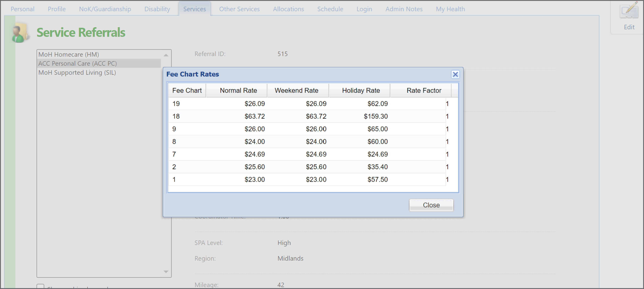Select ACC Personal Care (ACC PC) referral

pyautogui.click(x=78, y=63)
